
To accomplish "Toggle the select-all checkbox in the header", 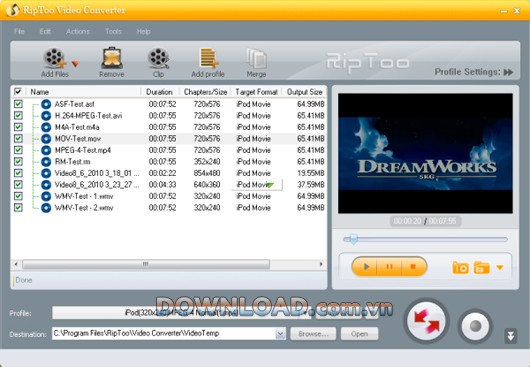I will [x=18, y=92].
